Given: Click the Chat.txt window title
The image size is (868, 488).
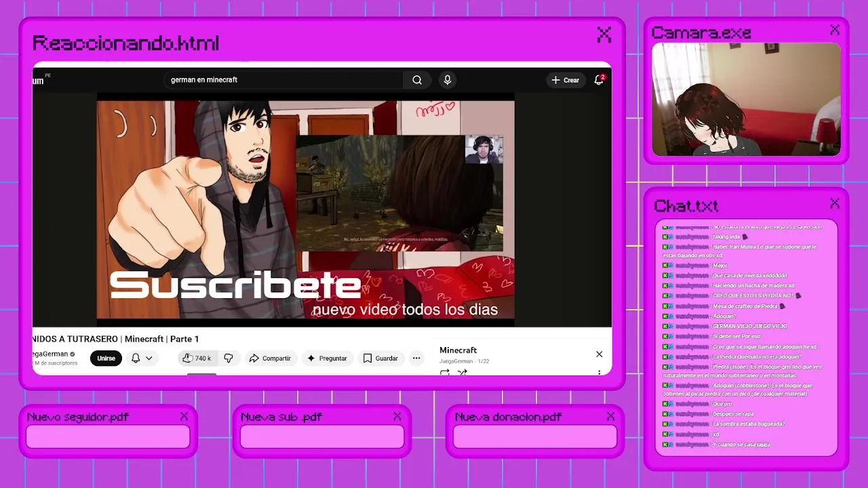Looking at the screenshot, I should (x=686, y=205).
